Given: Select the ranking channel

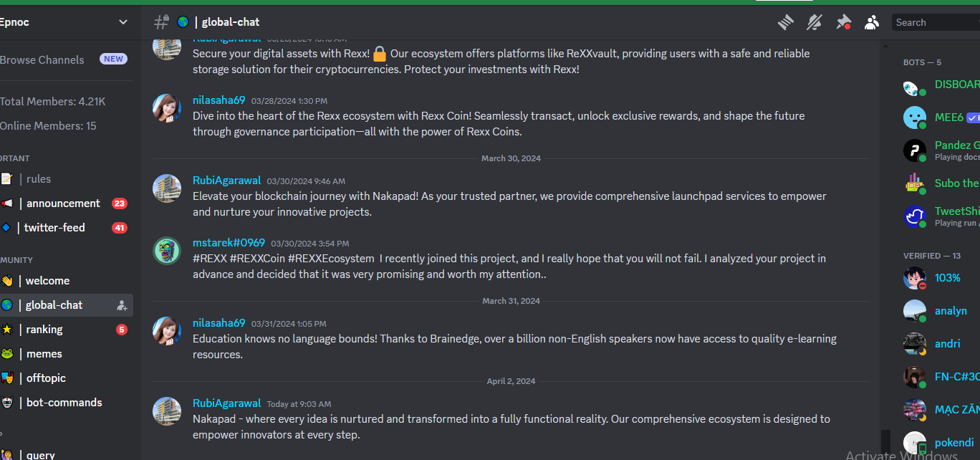Looking at the screenshot, I should point(64,330).
